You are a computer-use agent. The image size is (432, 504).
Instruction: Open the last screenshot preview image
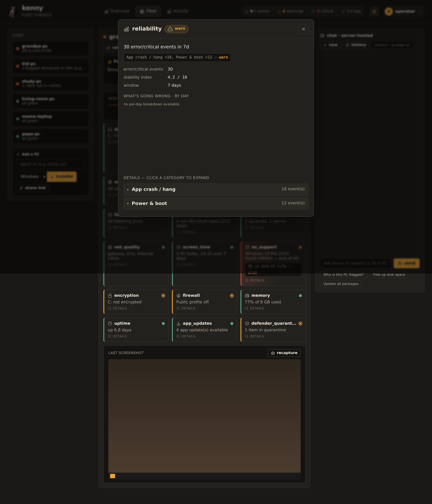tap(204, 419)
